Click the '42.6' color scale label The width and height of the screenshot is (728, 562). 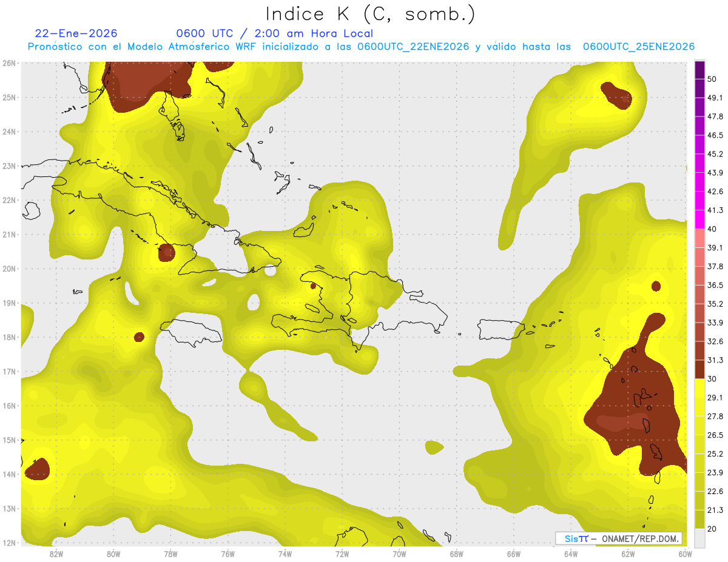[x=715, y=192]
